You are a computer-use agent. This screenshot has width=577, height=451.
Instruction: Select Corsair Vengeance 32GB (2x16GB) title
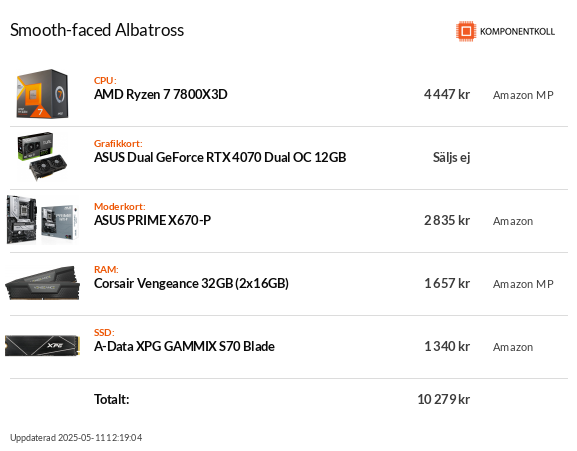coord(191,283)
